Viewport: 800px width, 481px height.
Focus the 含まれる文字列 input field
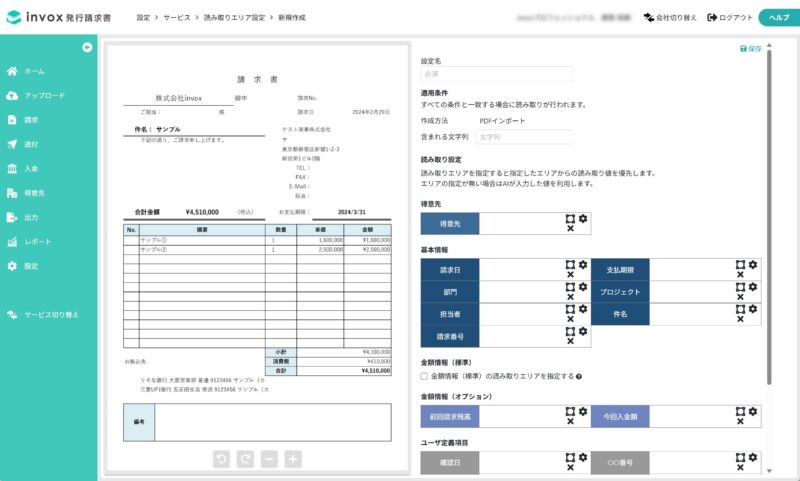524,137
